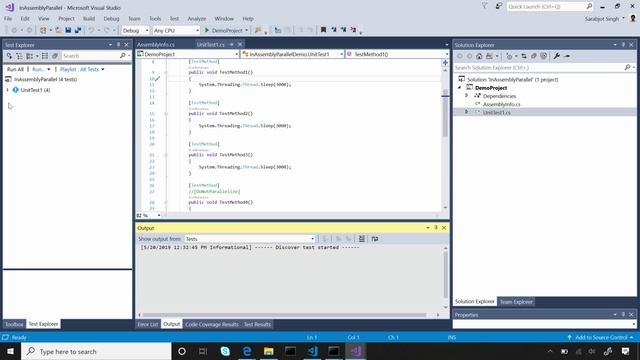This screenshot has width=640, height=360.
Task: Open DemoProject scope dropdown in editor navigation bar
Action: pyautogui.click(x=188, y=54)
